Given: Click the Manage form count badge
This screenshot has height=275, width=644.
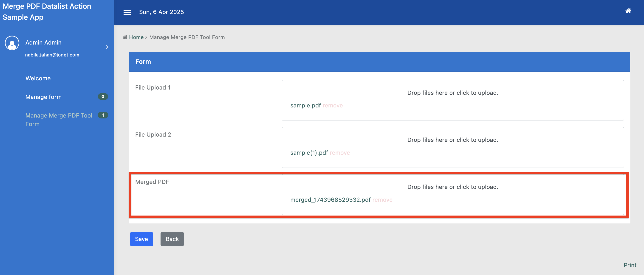Looking at the screenshot, I should pyautogui.click(x=103, y=96).
